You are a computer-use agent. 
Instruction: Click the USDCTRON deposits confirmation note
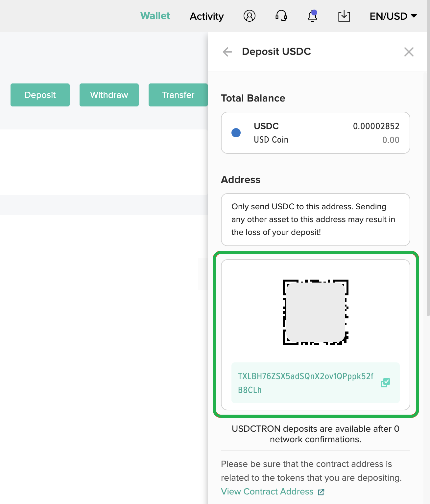pyautogui.click(x=316, y=434)
